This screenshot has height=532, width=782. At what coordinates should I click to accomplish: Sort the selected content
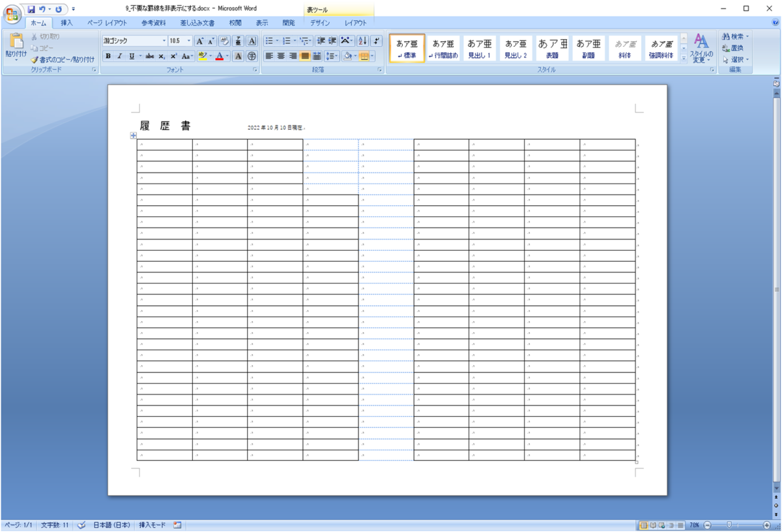tap(363, 40)
